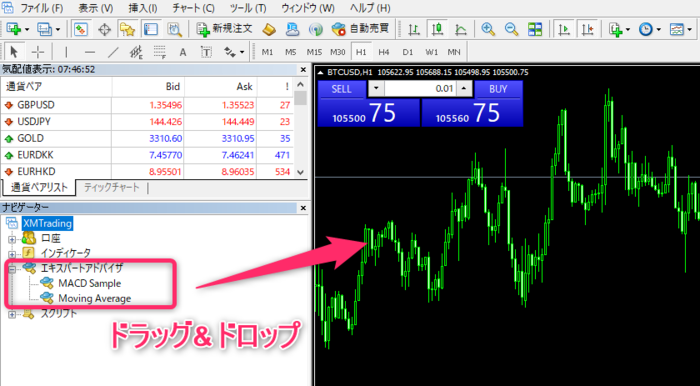The width and height of the screenshot is (700, 386).
Task: Click the 新規注文 new order button
Action: (225, 29)
